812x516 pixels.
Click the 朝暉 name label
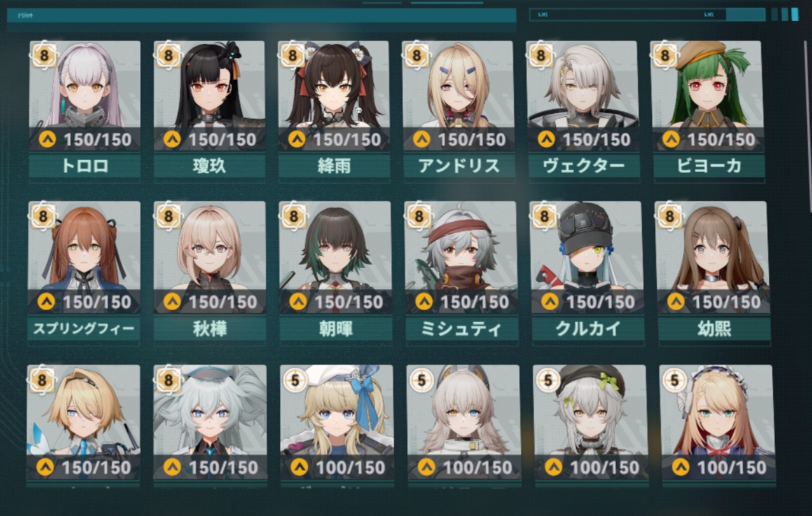click(336, 329)
